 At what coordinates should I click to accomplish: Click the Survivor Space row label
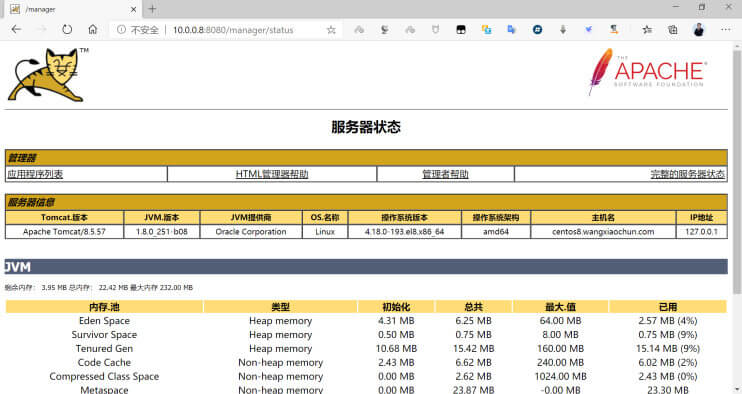click(x=104, y=334)
